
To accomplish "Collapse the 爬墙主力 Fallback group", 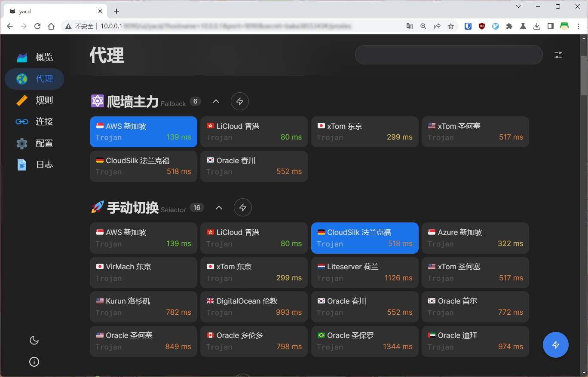I will tap(216, 101).
